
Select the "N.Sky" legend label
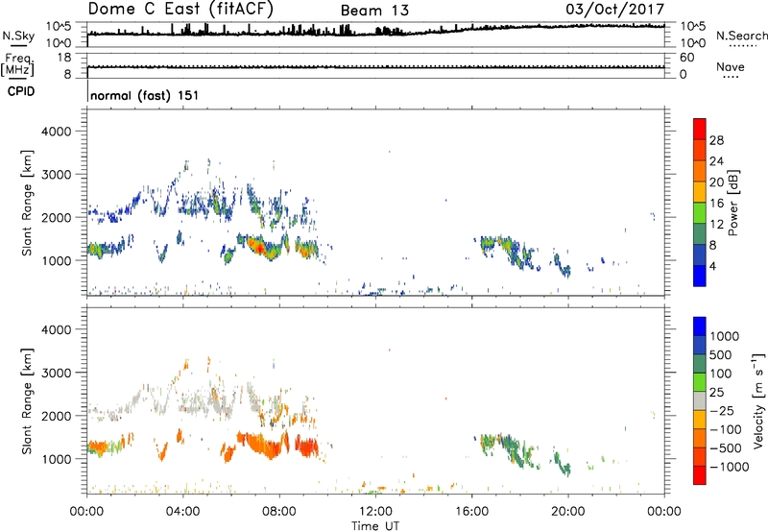tap(18, 36)
